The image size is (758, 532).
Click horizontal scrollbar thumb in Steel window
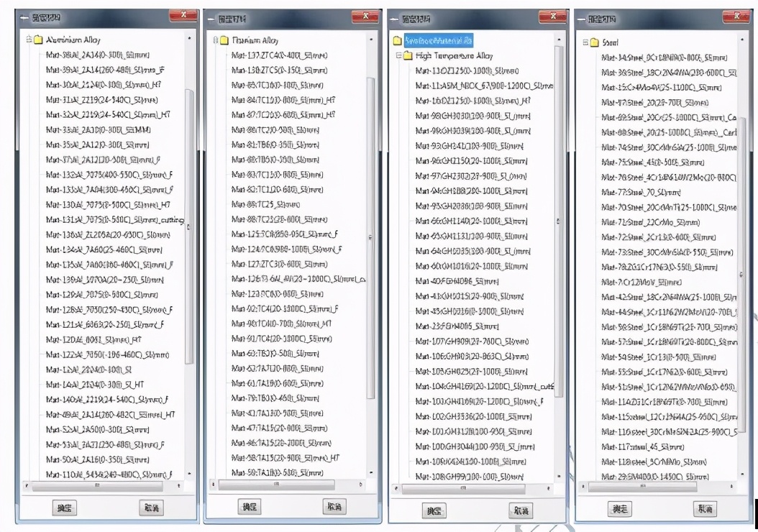(643, 486)
